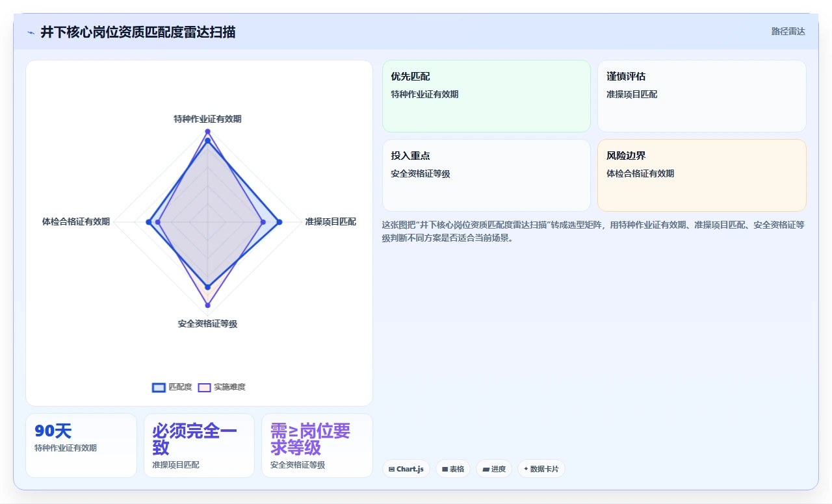Select the 谨慎评估 card
This screenshot has width=832, height=504.
702,96
